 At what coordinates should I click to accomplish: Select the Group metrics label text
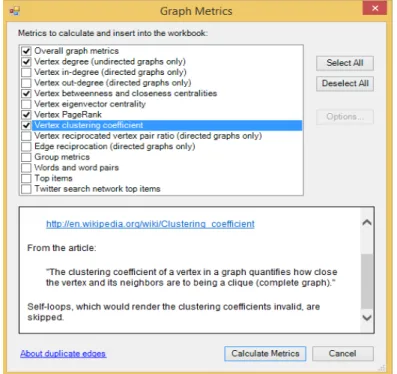(62, 157)
